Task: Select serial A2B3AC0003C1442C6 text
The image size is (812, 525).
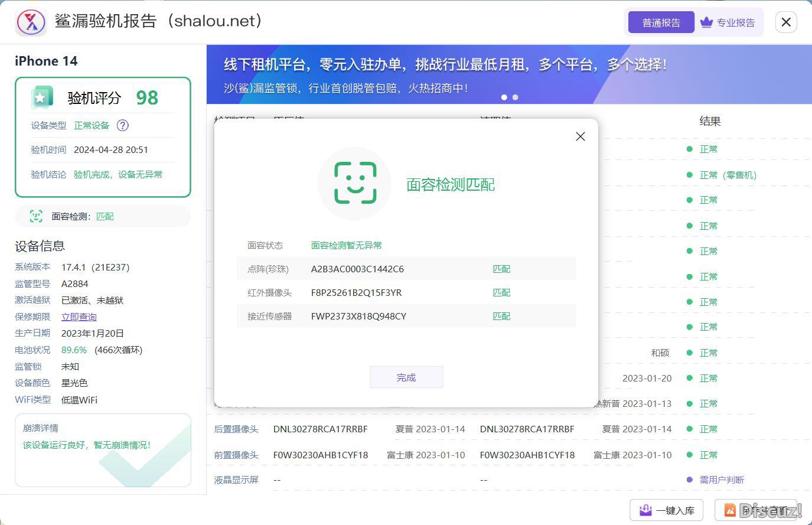Action: 357,269
